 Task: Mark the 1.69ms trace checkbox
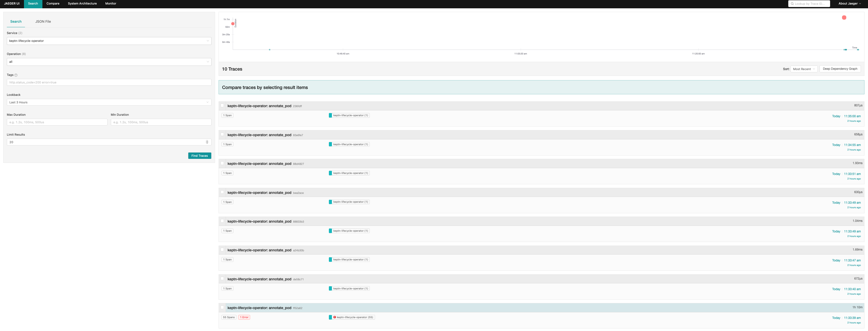(x=222, y=250)
